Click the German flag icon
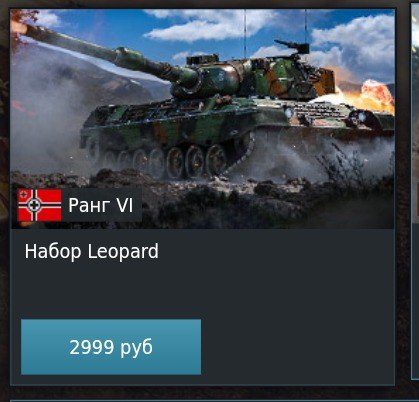The height and width of the screenshot is (402, 419). [40, 205]
